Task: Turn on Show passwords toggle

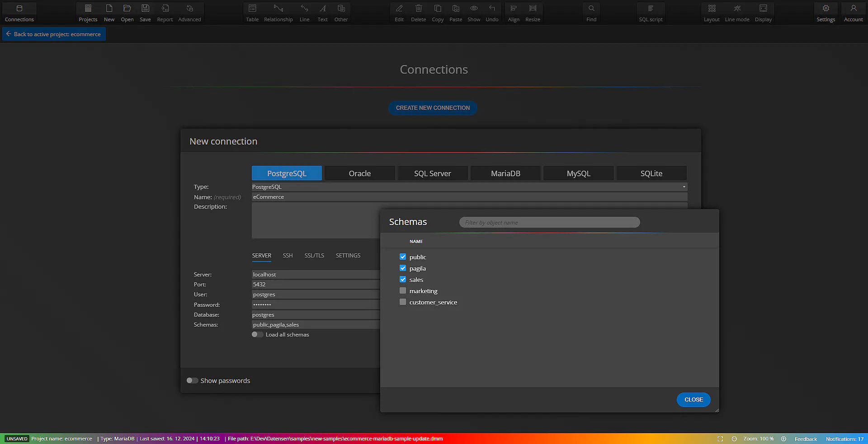Action: point(192,380)
